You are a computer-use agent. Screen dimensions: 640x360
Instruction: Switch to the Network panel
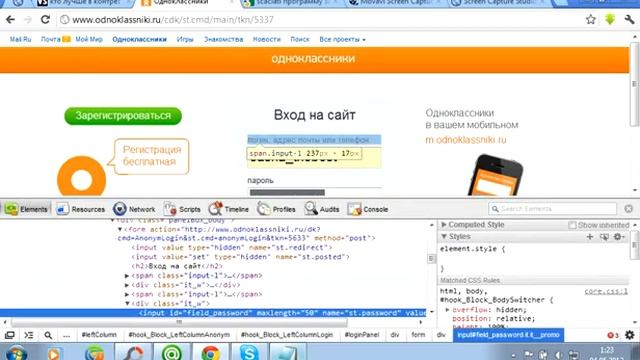point(134,209)
